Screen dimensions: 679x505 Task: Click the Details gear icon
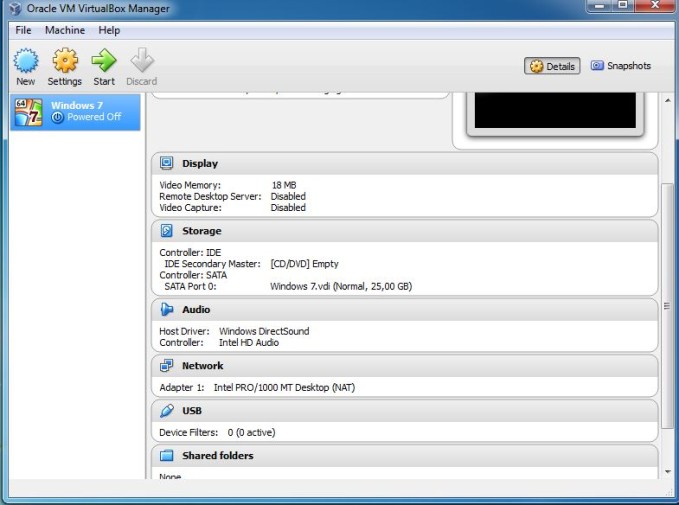[x=536, y=66]
